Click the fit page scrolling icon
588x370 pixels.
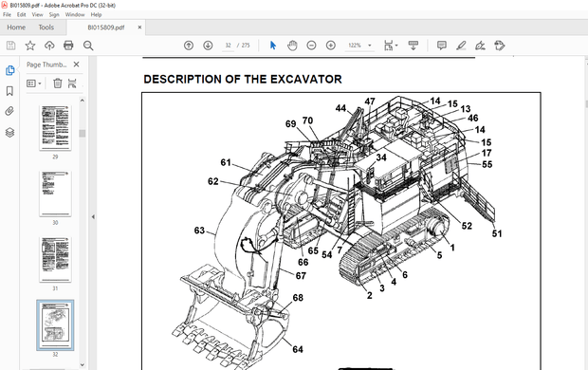click(x=388, y=46)
